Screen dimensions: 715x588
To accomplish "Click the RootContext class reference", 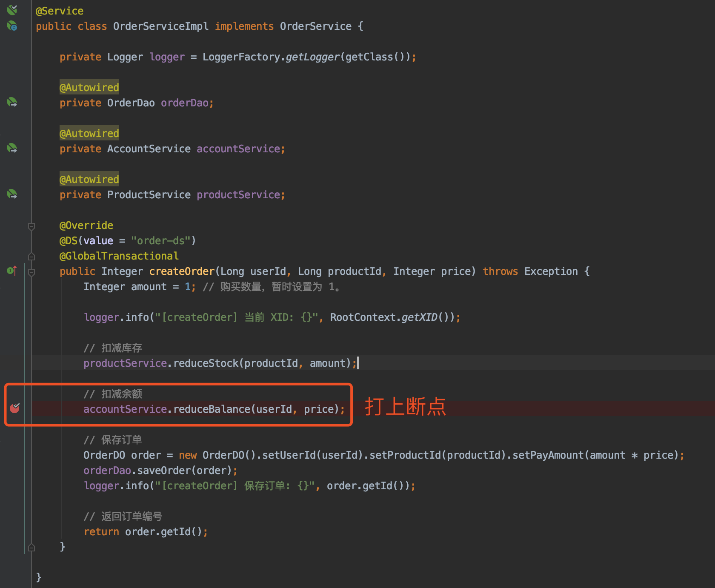I will pyautogui.click(x=363, y=317).
